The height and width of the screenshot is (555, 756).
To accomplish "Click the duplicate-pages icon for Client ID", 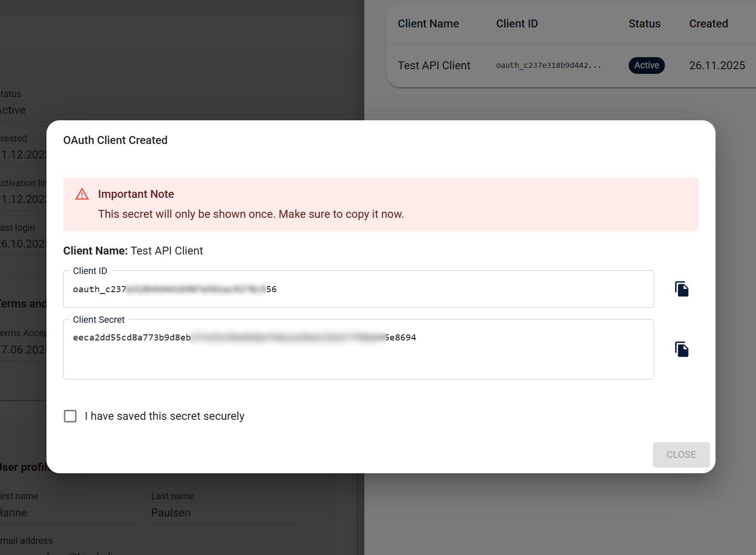I will (681, 288).
